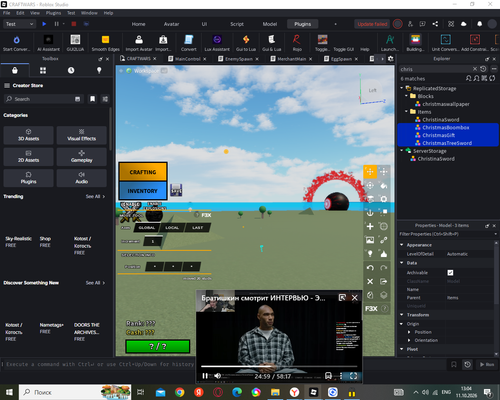Open the Test mode dropdown
This screenshot has height=400, width=500.
[x=19, y=24]
